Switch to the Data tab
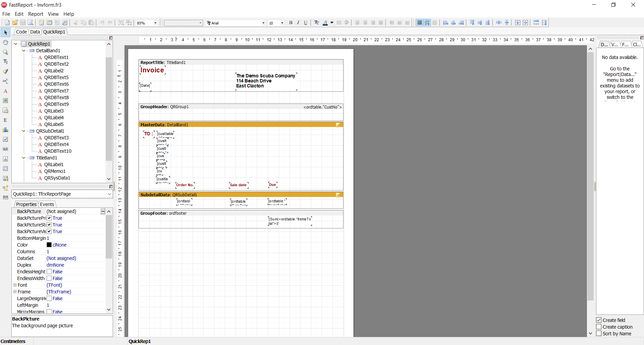The height and width of the screenshot is (345, 644). [35, 32]
